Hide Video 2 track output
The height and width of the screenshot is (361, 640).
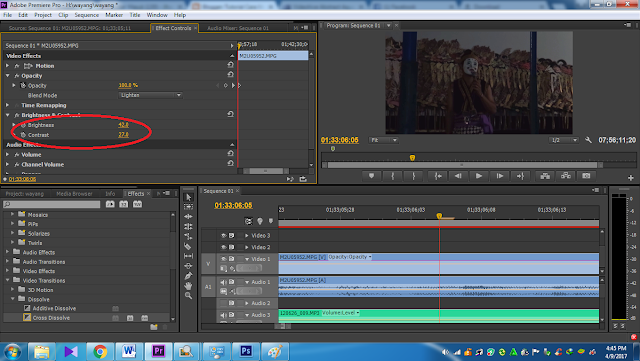point(224,247)
